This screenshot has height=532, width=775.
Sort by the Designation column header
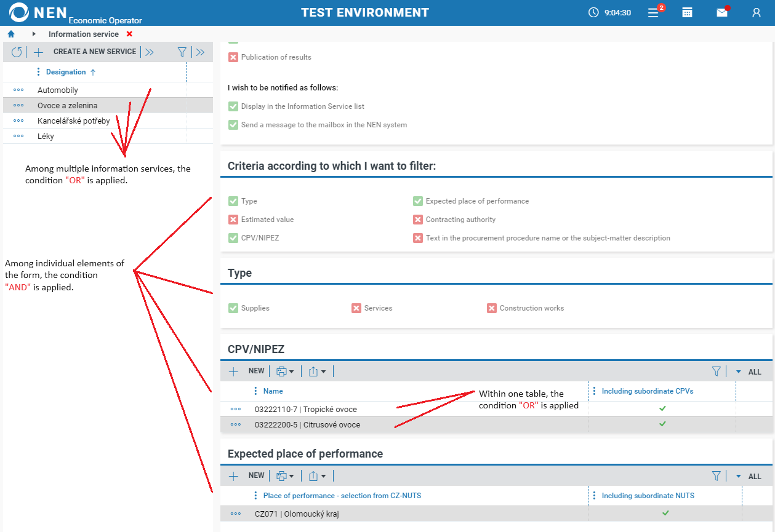click(66, 72)
